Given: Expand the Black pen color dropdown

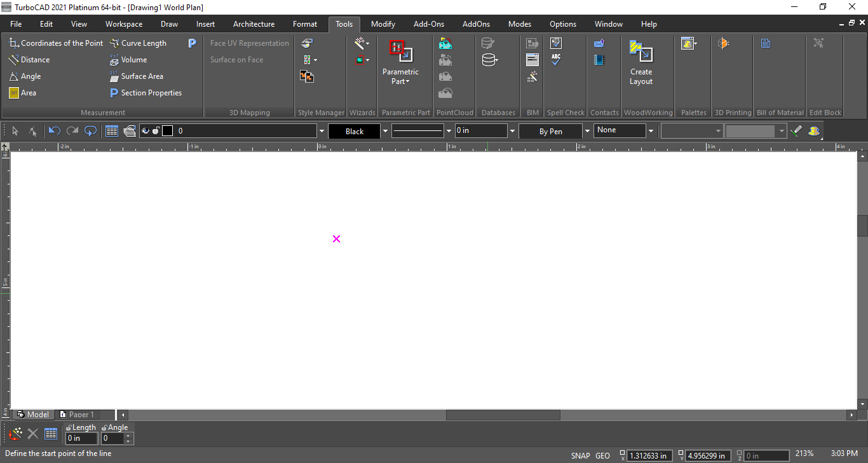Looking at the screenshot, I should (385, 131).
